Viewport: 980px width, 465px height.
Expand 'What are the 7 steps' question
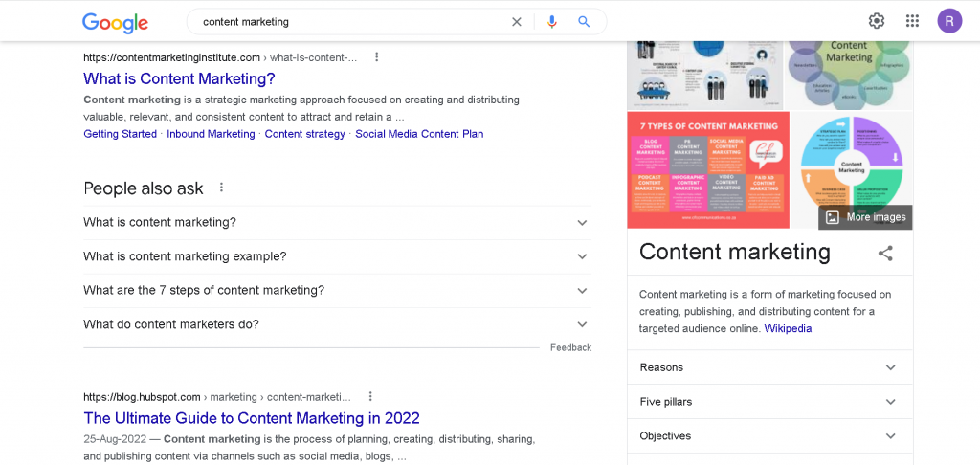pos(337,291)
